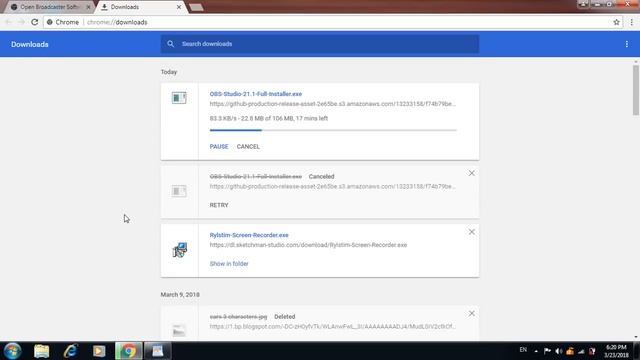
Task: Open the Downloads page more actions menu
Action: (x=627, y=44)
